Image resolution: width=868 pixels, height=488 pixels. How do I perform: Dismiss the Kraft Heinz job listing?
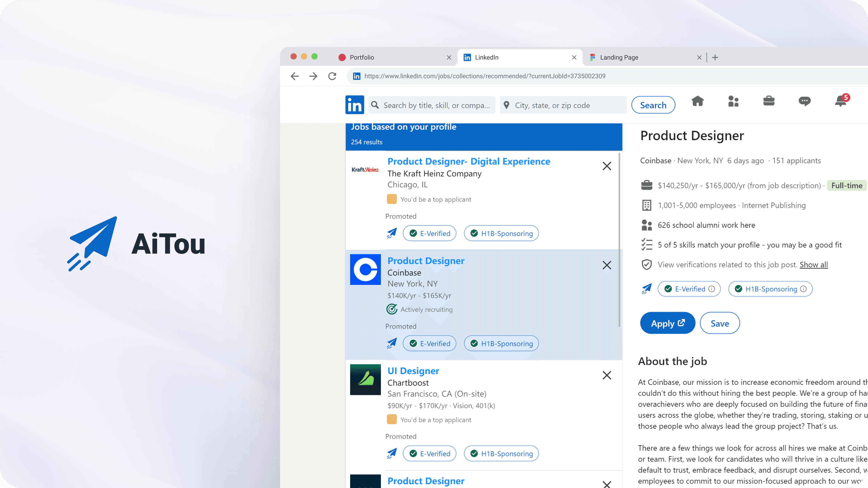(607, 166)
